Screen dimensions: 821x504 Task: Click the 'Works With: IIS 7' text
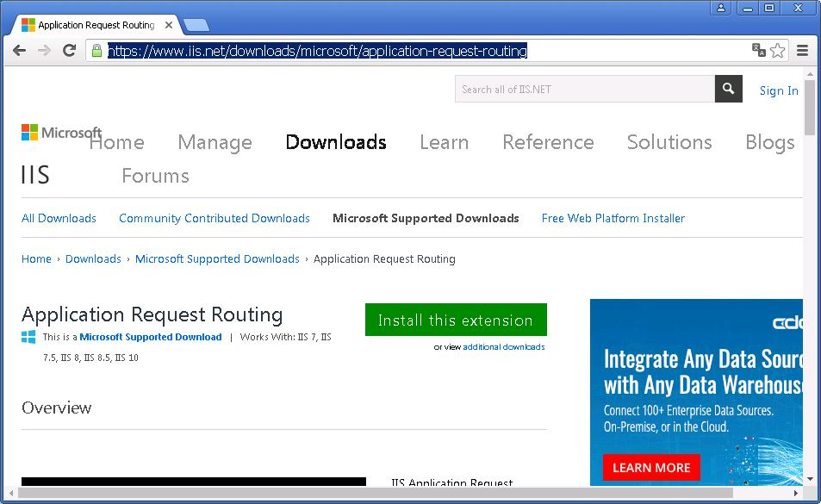[278, 337]
